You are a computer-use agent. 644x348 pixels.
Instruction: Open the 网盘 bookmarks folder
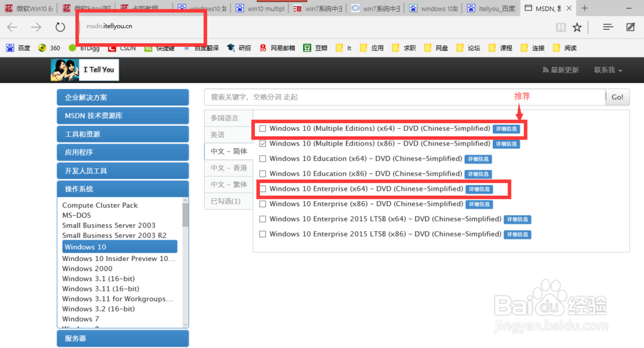[x=436, y=48]
